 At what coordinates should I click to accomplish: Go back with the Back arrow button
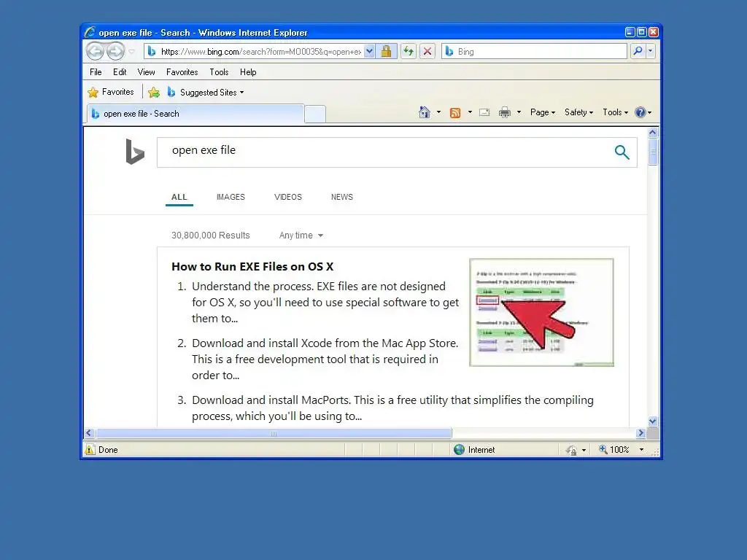tap(96, 51)
